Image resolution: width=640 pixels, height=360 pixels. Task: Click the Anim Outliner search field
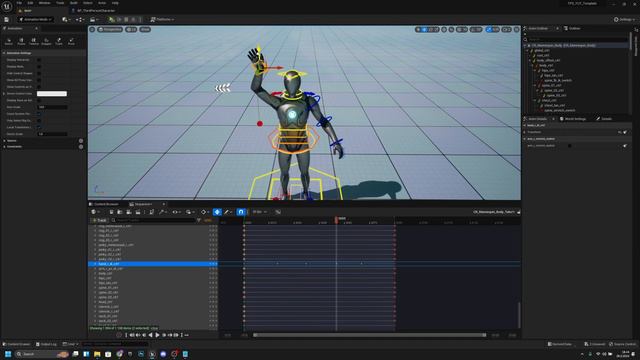(x=577, y=40)
